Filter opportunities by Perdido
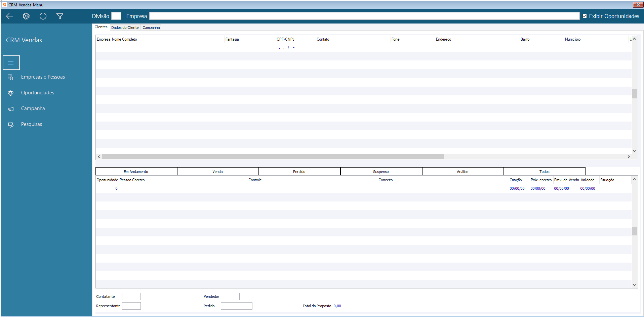644x317 pixels. point(299,172)
